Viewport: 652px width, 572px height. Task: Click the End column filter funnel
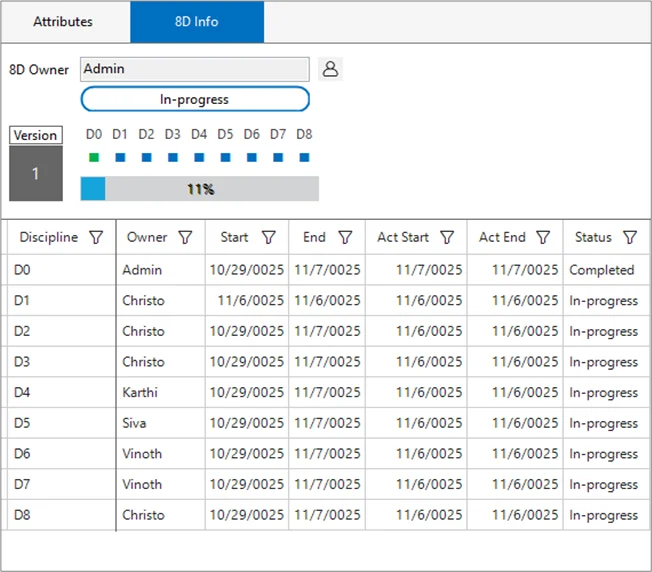tap(345, 238)
